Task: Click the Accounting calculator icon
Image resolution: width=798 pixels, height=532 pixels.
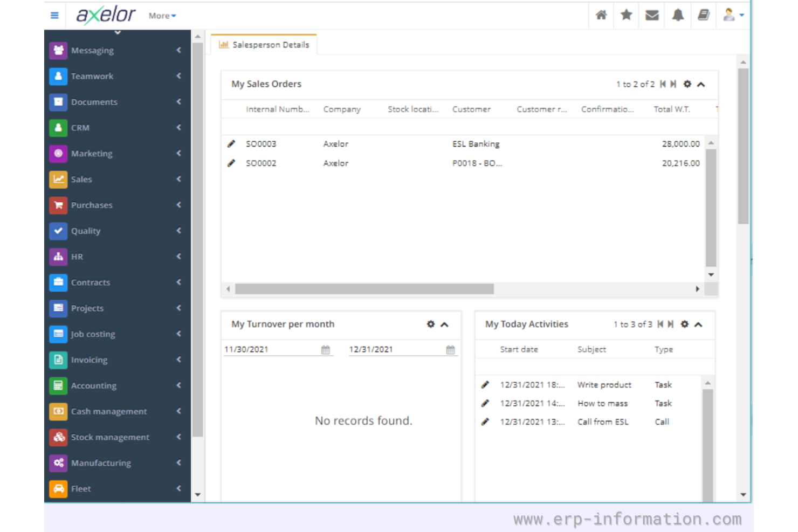Action: click(58, 385)
